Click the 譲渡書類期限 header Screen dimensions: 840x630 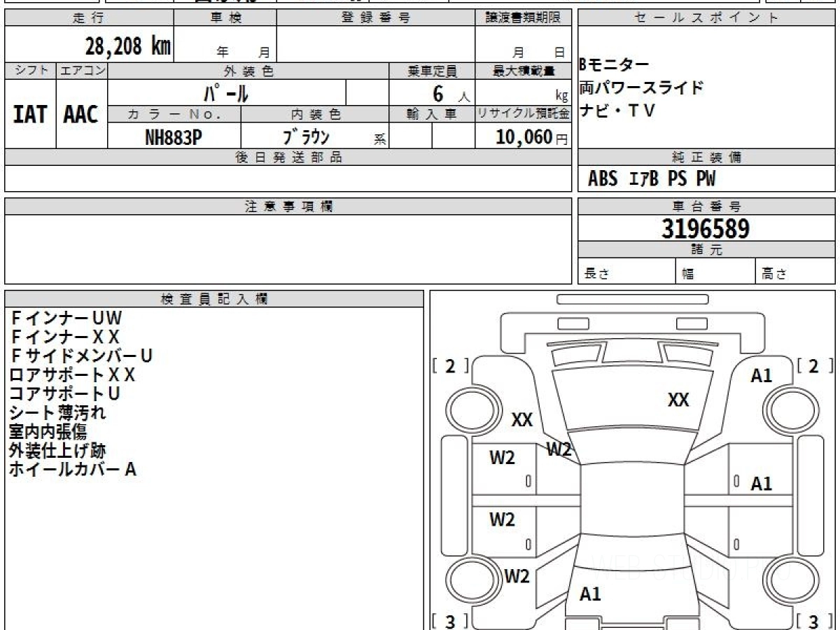[x=523, y=18]
